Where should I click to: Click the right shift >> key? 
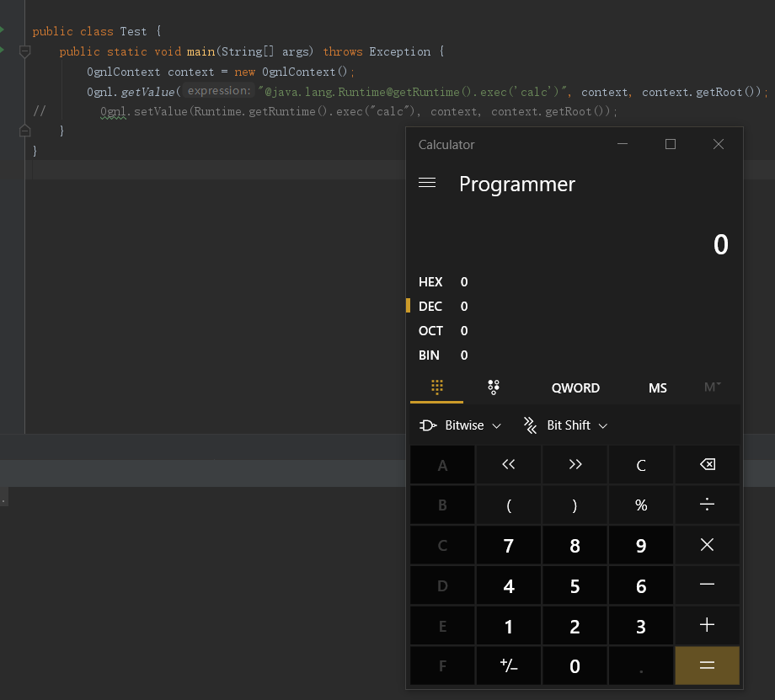pos(575,465)
